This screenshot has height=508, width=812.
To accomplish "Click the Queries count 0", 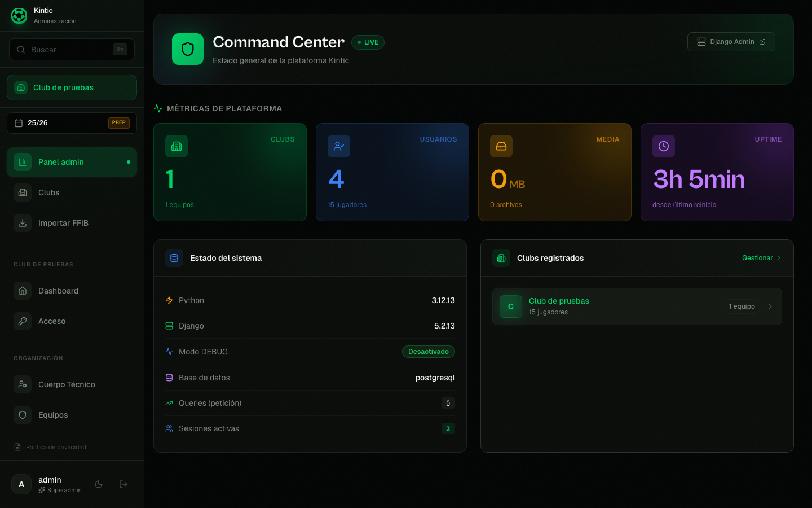I will [x=448, y=403].
